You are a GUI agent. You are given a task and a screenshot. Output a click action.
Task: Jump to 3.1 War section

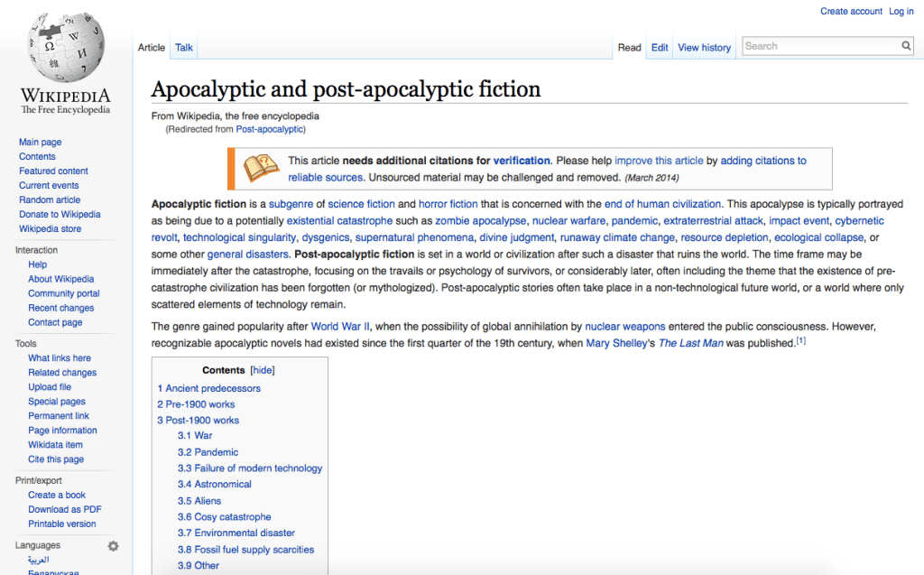coord(195,436)
